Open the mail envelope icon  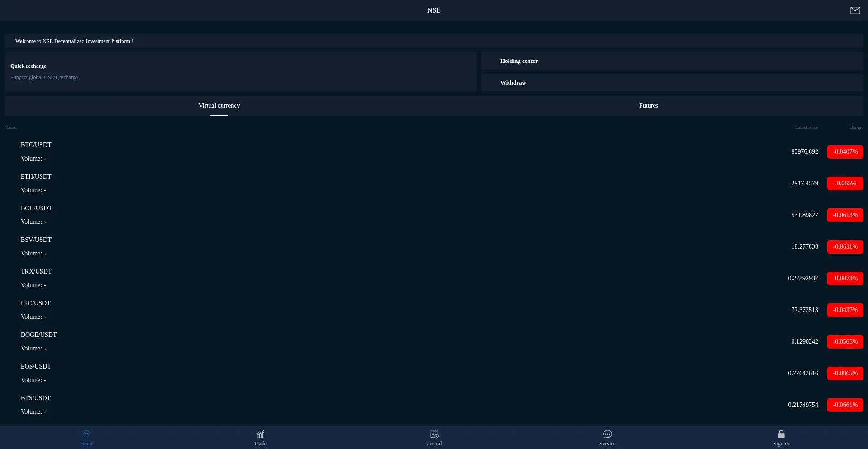tap(855, 10)
